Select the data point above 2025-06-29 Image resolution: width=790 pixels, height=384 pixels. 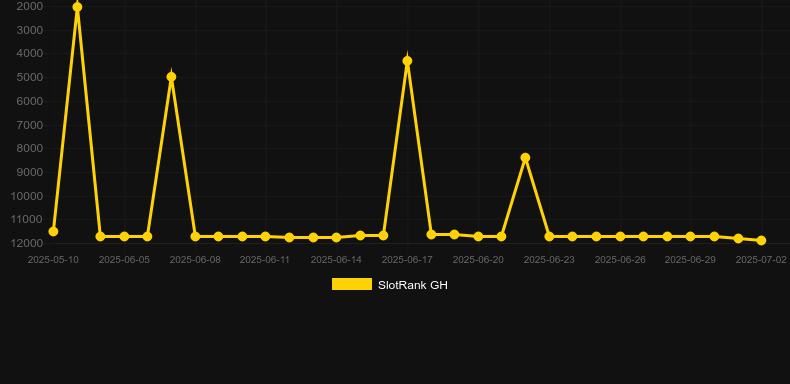coord(690,236)
